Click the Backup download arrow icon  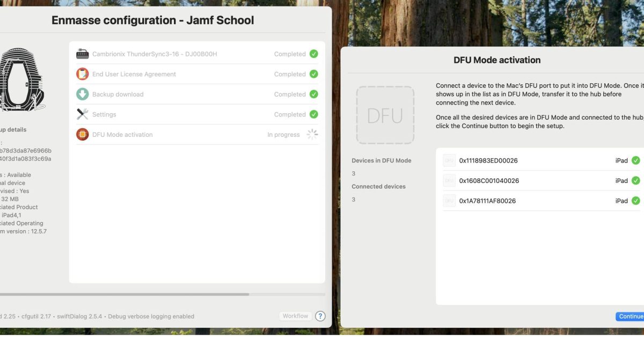click(x=82, y=94)
